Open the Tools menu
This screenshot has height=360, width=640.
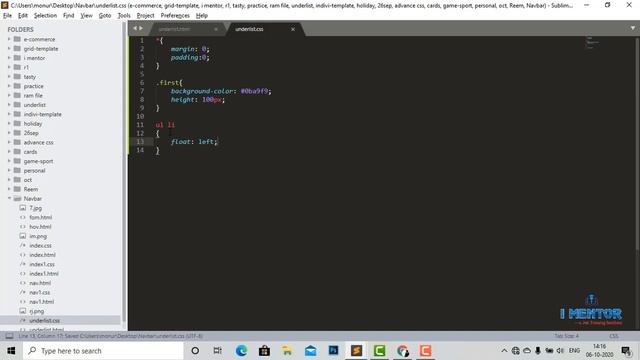124,16
